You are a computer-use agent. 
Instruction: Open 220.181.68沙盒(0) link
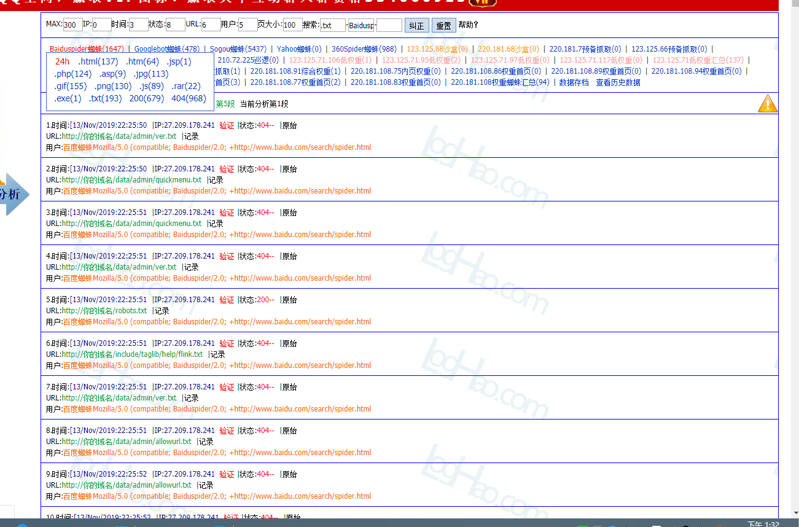tap(508, 49)
